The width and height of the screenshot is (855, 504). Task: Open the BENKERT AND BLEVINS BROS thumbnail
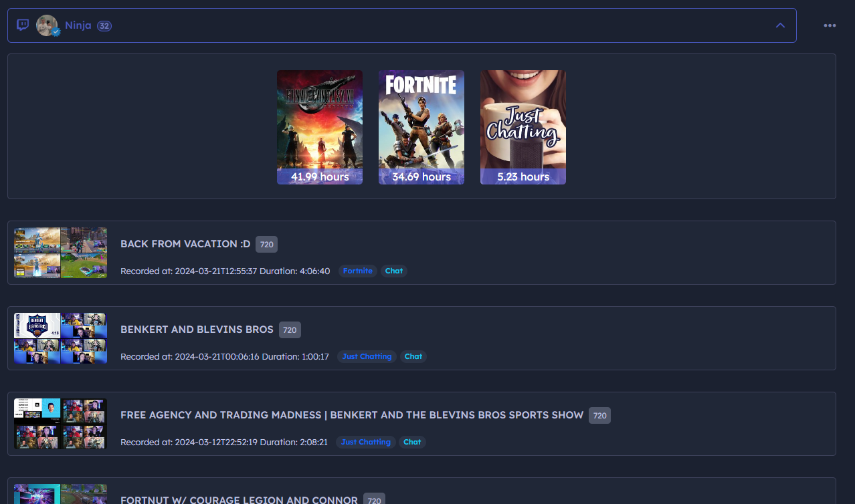pos(60,338)
